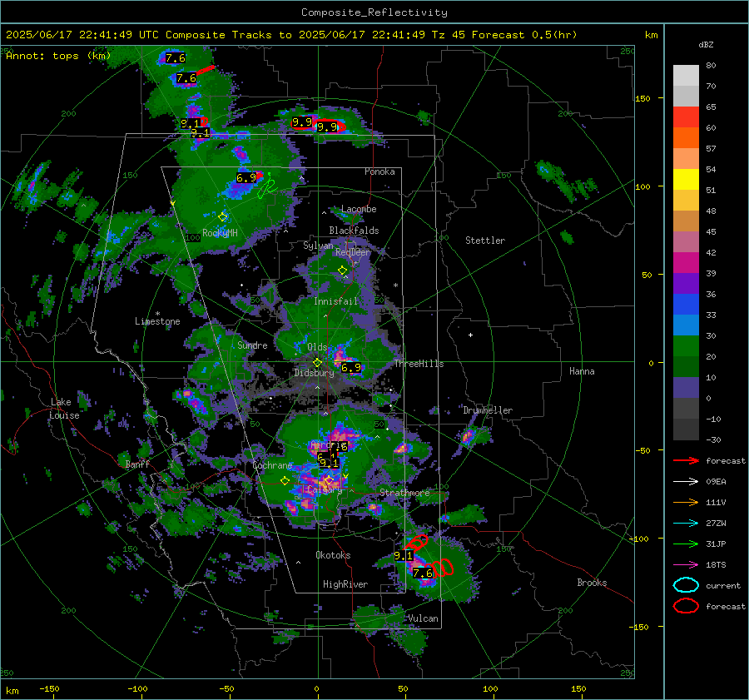Click the green storm track beside 6.9 near RockyMH
This screenshot has height=700, width=749.
(x=266, y=186)
